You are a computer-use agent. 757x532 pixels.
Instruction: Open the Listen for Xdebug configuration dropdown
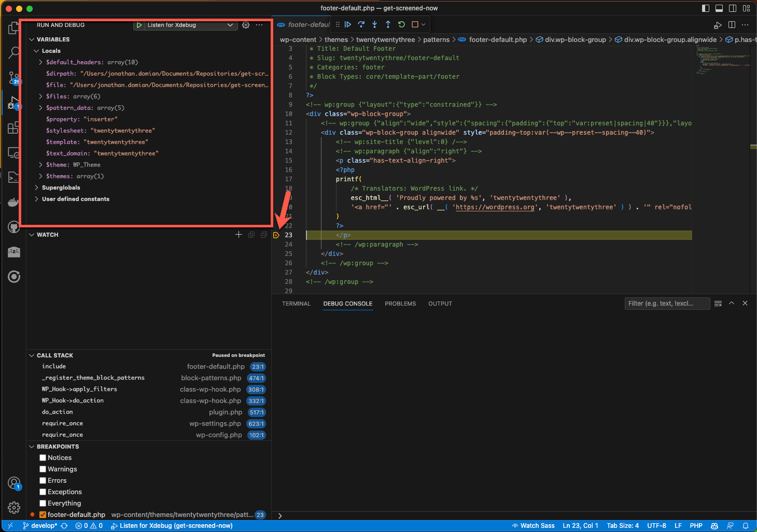[x=230, y=25]
